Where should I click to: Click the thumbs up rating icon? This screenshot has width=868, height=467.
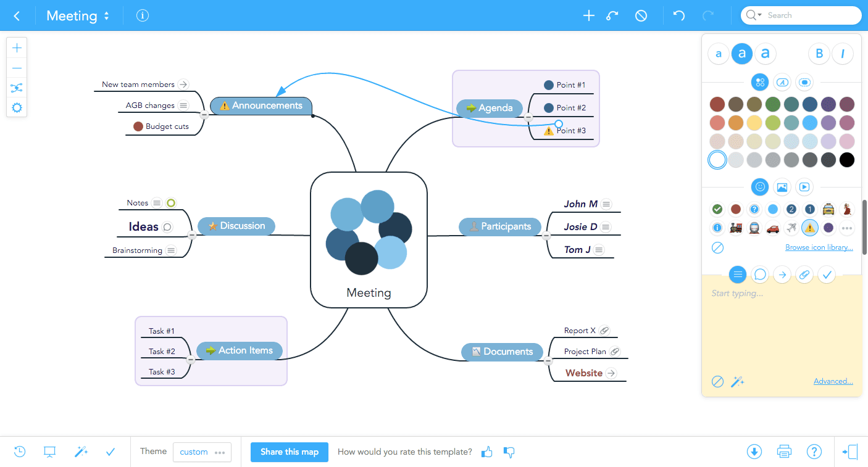(487, 452)
